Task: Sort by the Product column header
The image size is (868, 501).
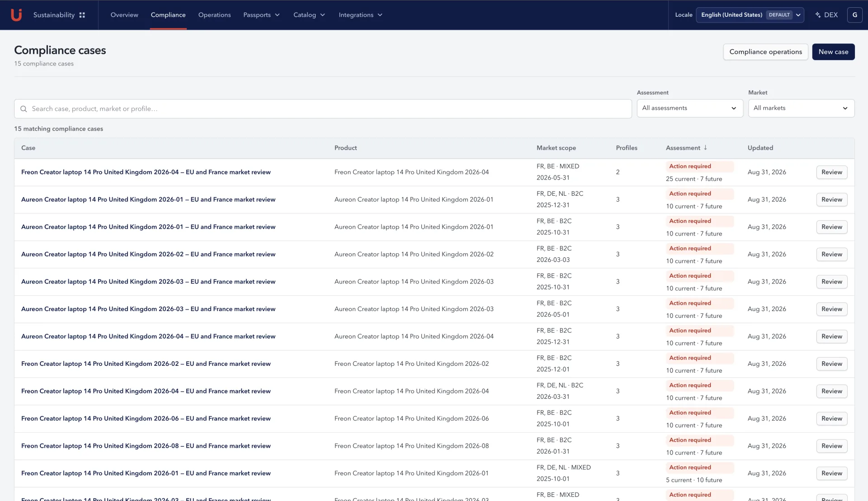Action: point(345,148)
